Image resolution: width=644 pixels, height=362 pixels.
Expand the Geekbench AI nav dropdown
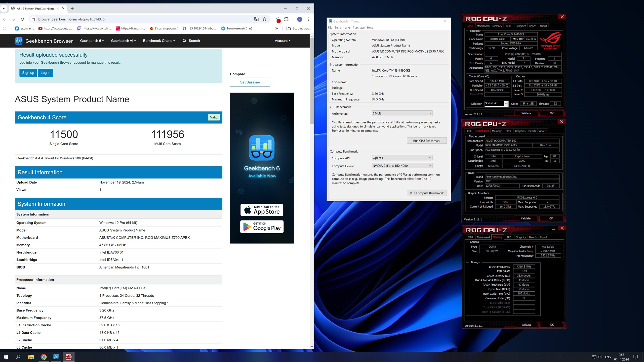click(x=123, y=41)
